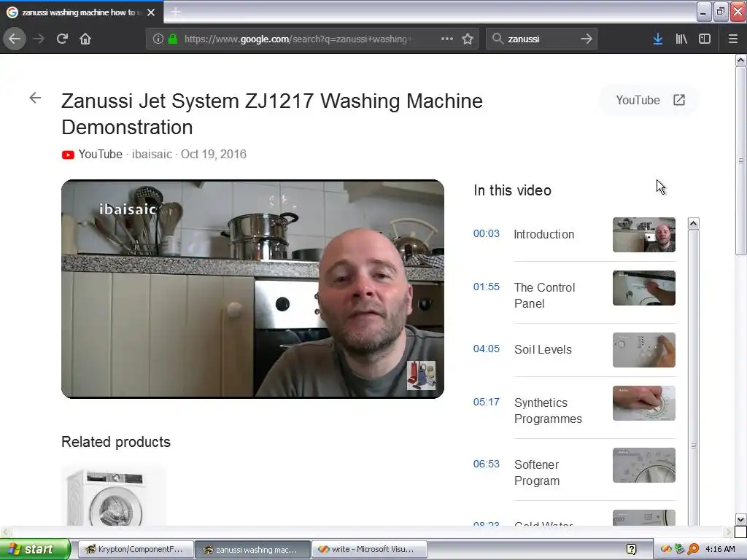Viewport: 747px width, 560px height.
Task: Open page actions three-dot menu
Action: 447,39
